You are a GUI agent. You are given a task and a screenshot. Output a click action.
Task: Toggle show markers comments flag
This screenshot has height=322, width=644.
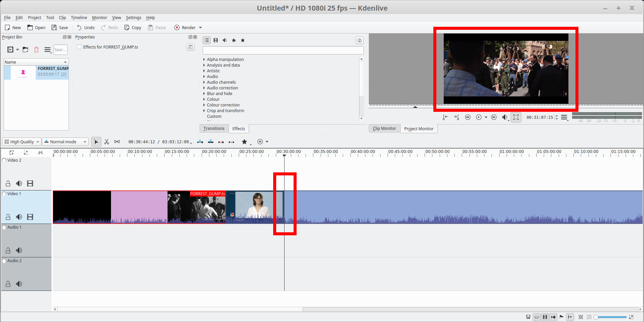coord(561,317)
